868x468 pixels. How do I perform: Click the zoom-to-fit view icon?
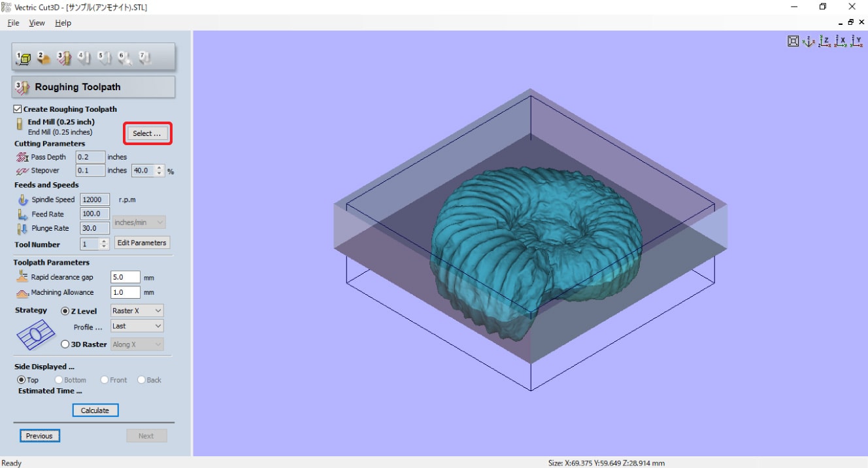click(793, 41)
